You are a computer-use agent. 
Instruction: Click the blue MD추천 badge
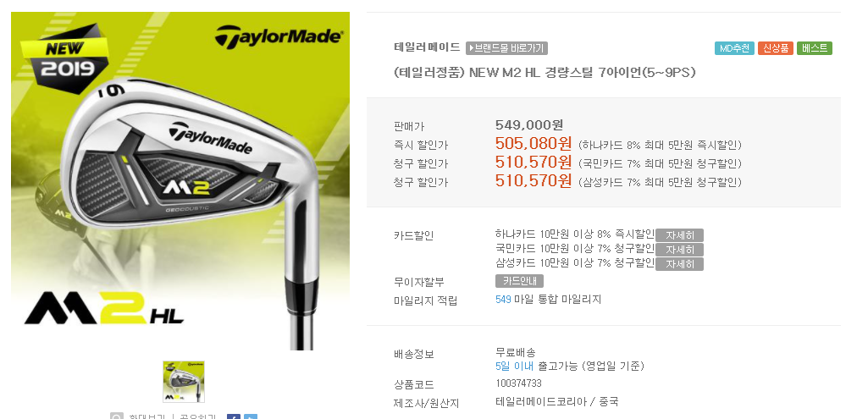click(734, 48)
